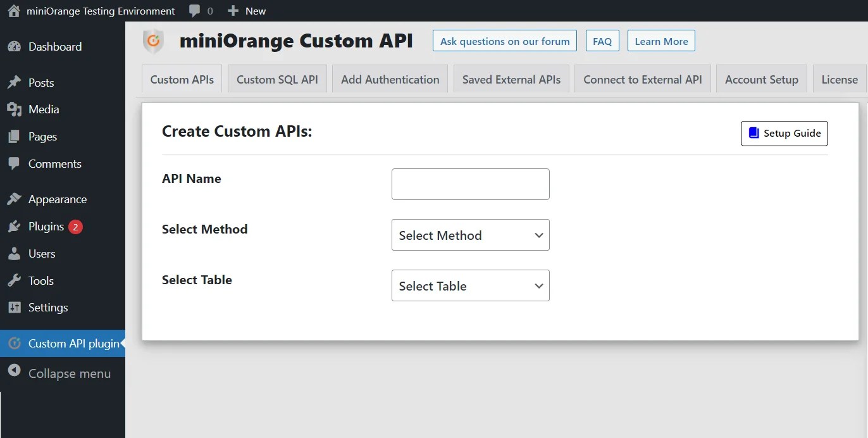
Task: Click the miniOrange logo next to the title
Action: (x=153, y=41)
